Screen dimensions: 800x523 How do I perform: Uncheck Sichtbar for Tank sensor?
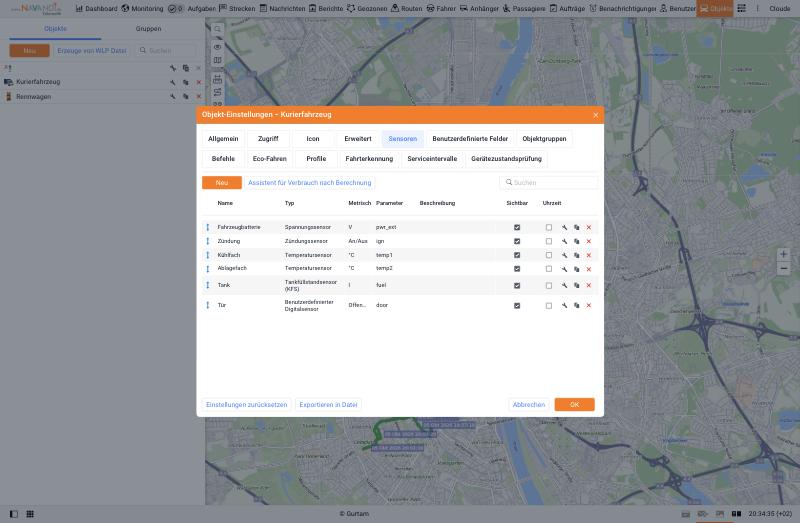[x=517, y=286]
